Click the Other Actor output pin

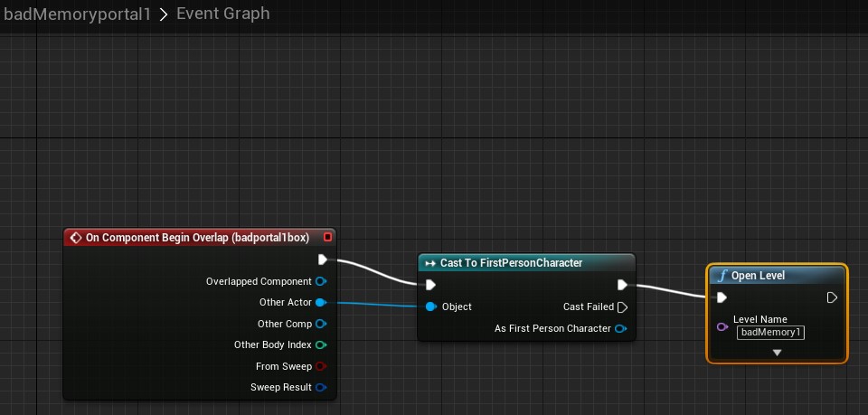(321, 302)
